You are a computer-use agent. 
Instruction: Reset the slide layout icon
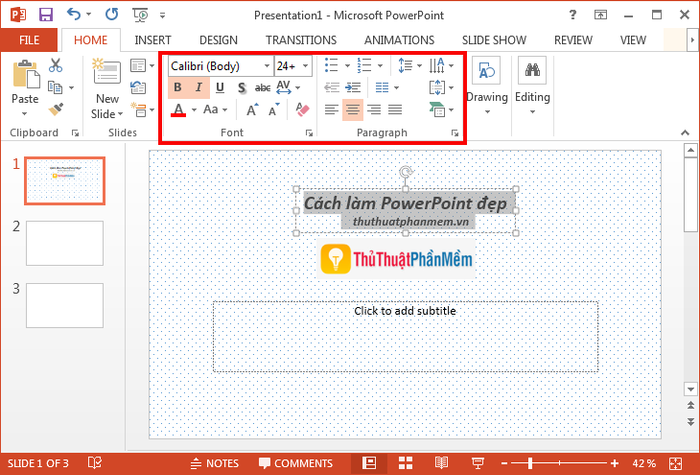tap(138, 88)
